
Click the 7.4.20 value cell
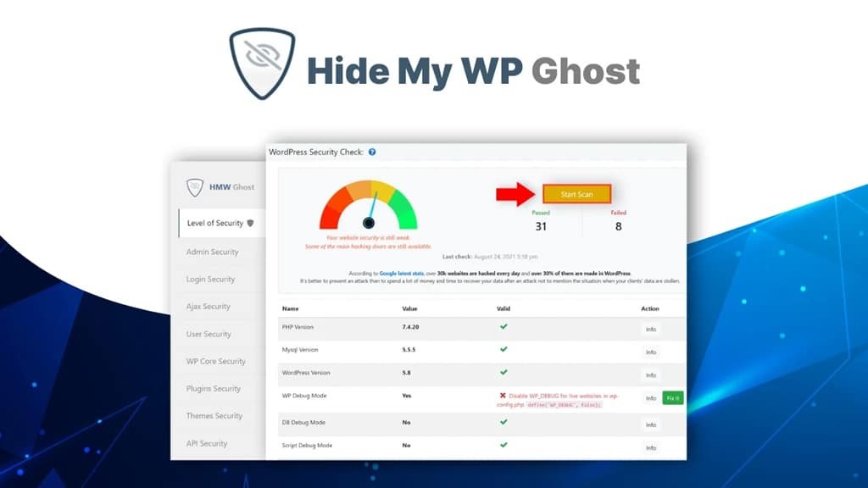click(410, 327)
